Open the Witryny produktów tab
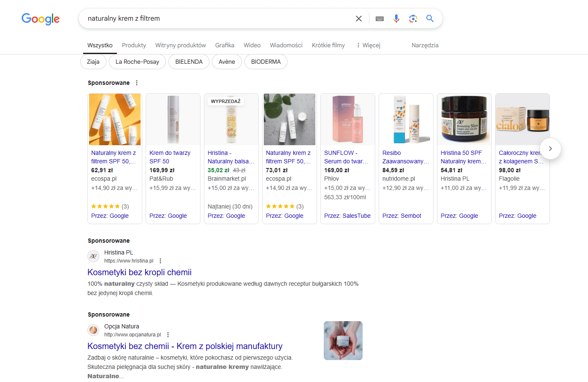588x382 pixels. click(181, 45)
